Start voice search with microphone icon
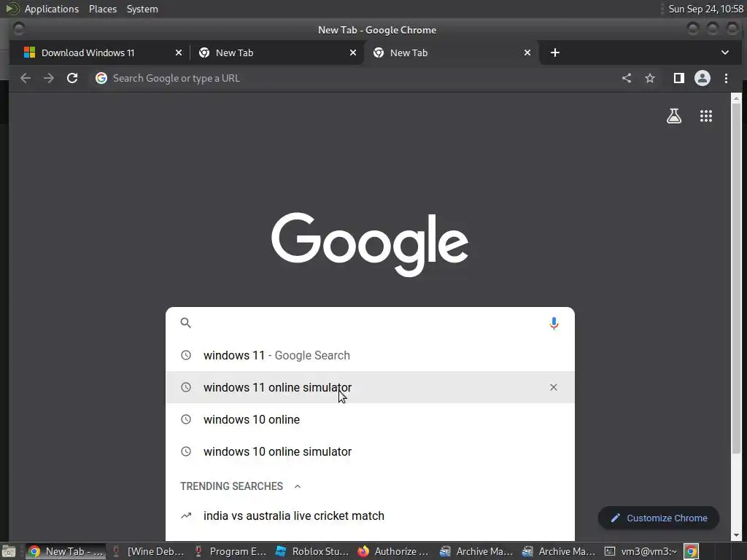The height and width of the screenshot is (560, 747). (554, 323)
